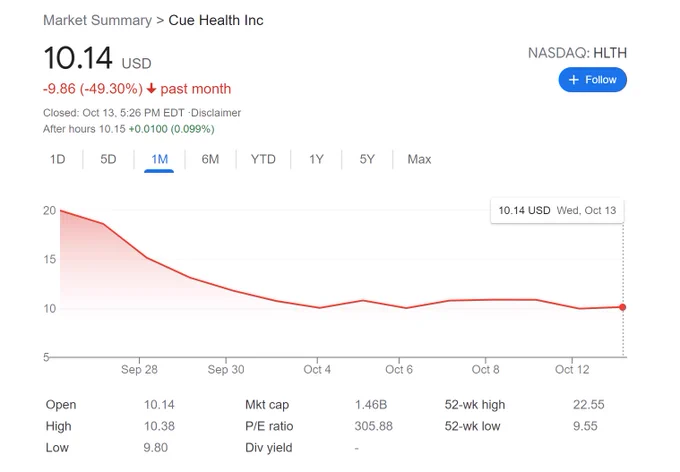Select the 1M time range tab

[159, 159]
